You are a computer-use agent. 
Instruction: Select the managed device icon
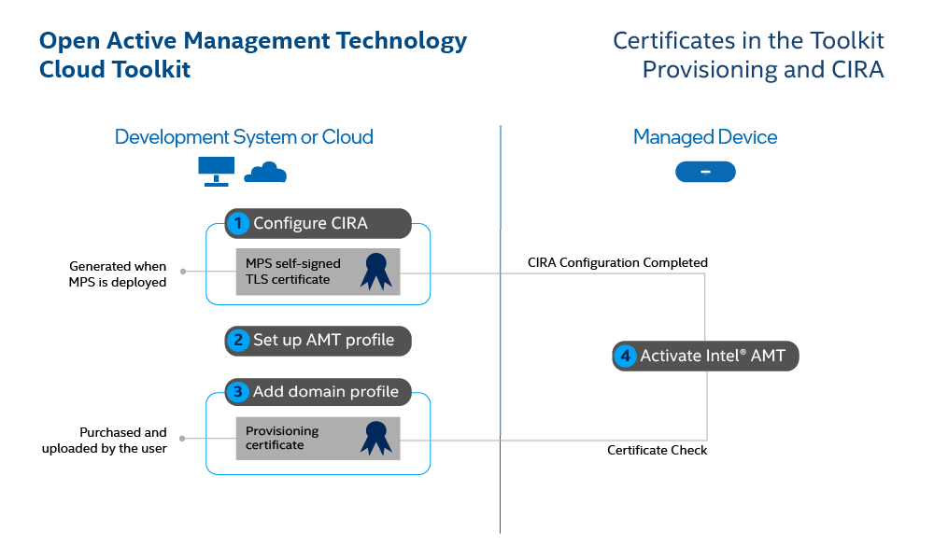(705, 172)
